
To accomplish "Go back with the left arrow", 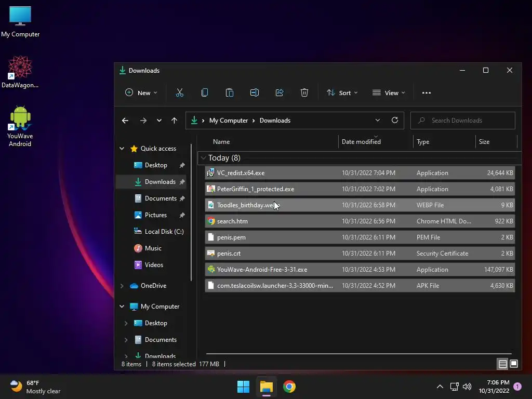I will pos(125,121).
